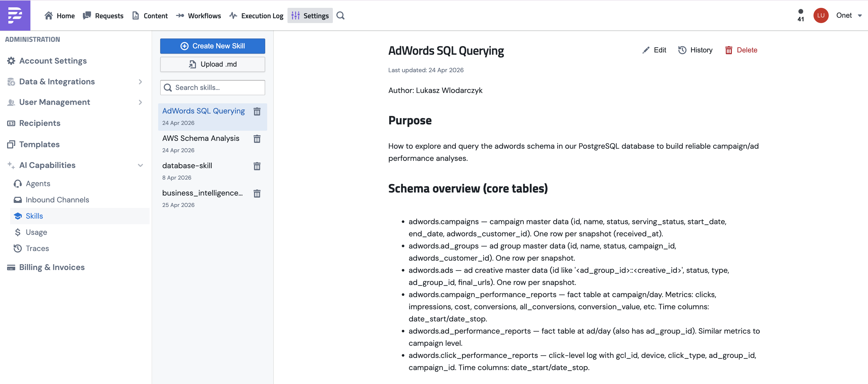Screen dimensions: 868x384
Task: Click the Agents headset icon
Action: [17, 184]
